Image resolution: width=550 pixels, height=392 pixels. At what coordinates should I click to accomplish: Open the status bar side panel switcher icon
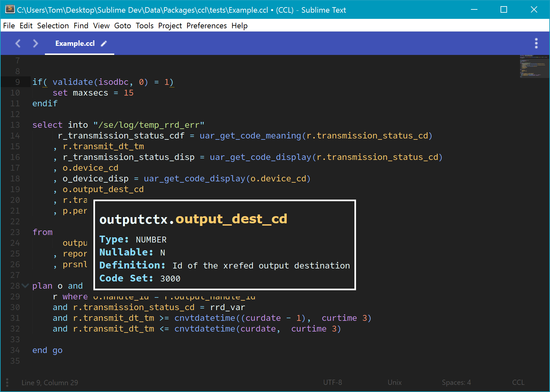tap(7, 383)
